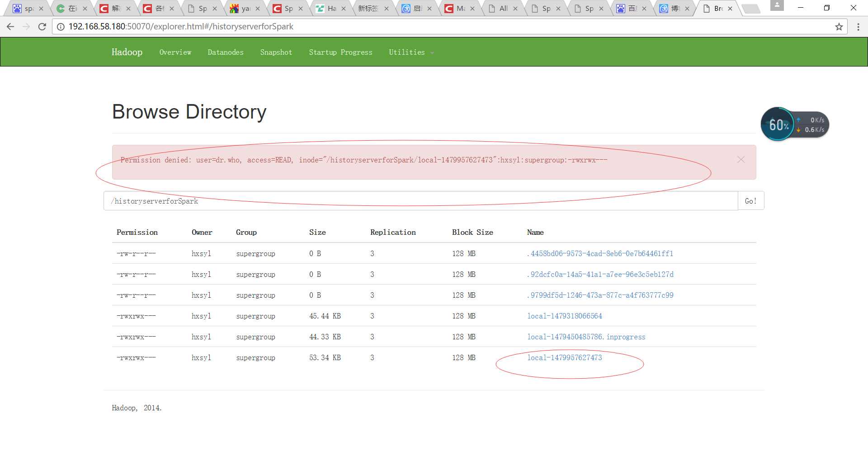Click the directory path input field

click(420, 201)
